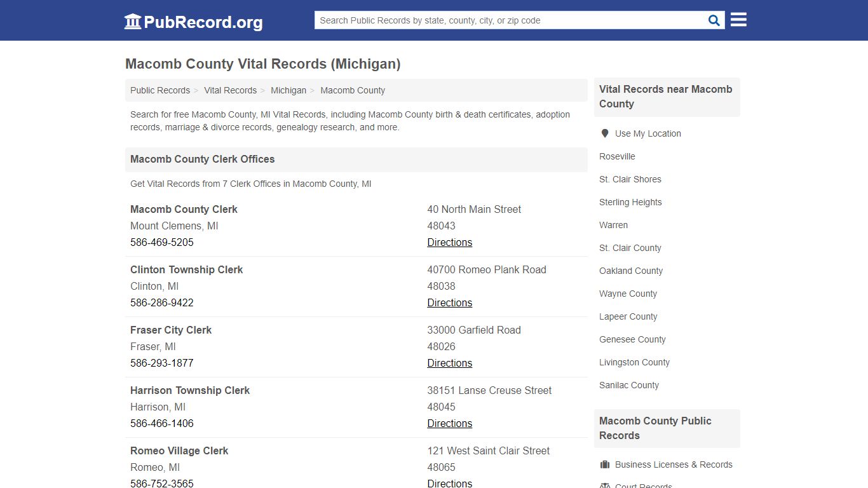Image resolution: width=868 pixels, height=488 pixels.
Task: Click zip code 48038
Action: click(x=441, y=286)
